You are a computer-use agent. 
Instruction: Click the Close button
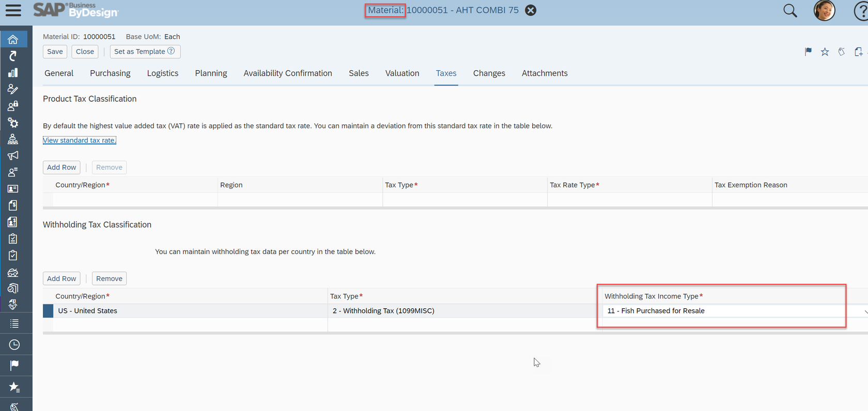pyautogui.click(x=85, y=52)
